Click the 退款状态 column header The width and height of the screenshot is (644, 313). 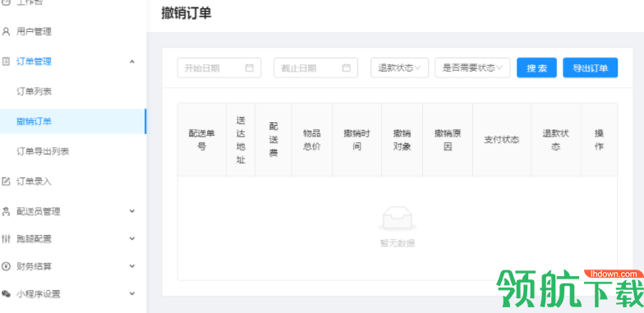555,140
